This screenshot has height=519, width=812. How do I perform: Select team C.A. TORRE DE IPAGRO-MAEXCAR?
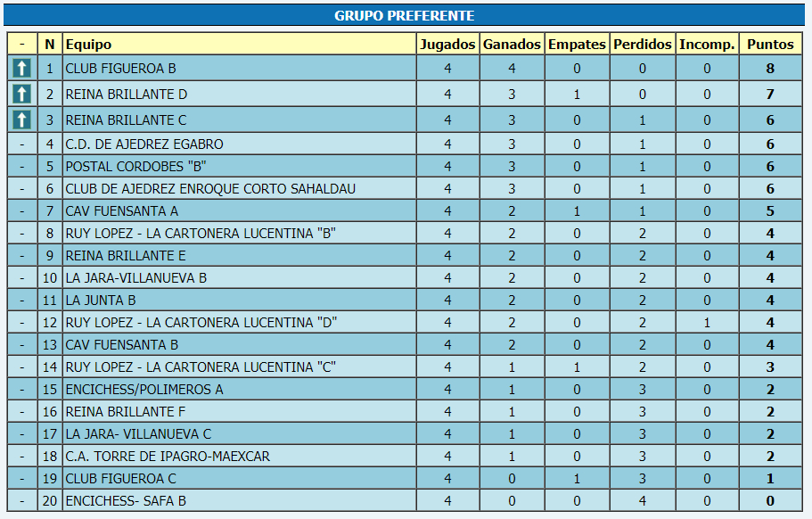tap(168, 456)
